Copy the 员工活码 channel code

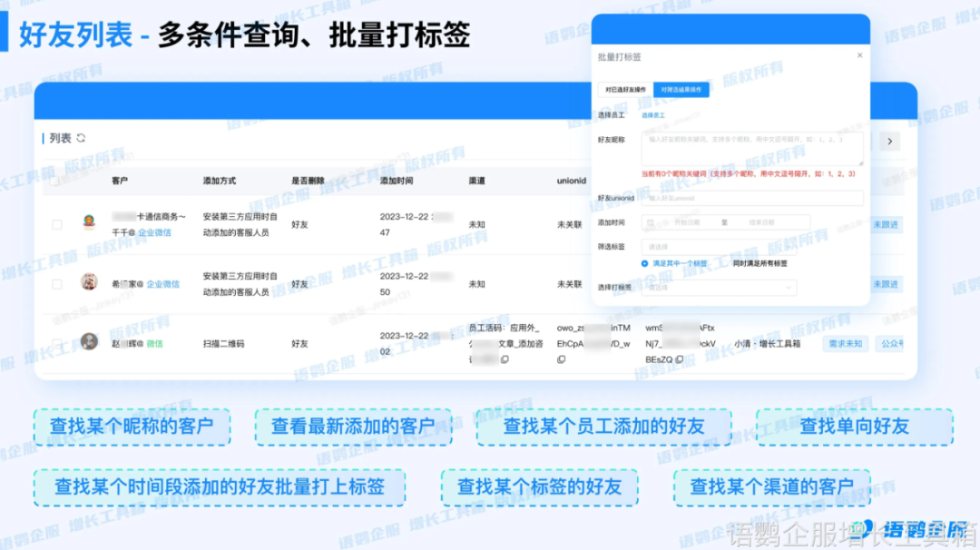[x=505, y=358]
